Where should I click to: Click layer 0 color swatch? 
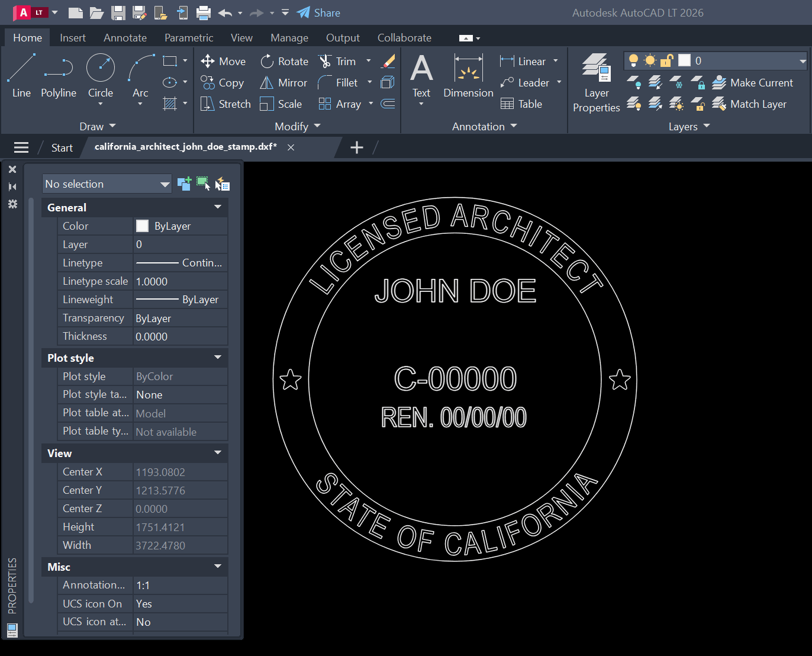click(x=684, y=60)
